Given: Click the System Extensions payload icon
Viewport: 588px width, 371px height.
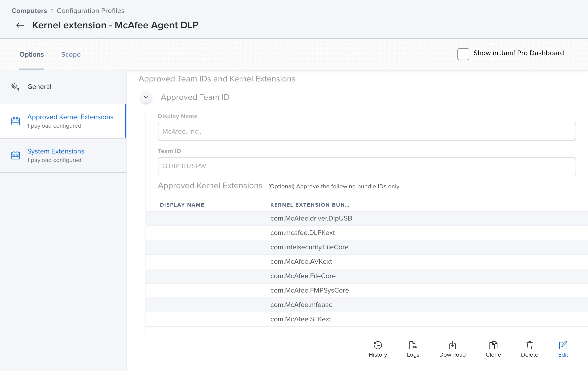Looking at the screenshot, I should [x=15, y=155].
